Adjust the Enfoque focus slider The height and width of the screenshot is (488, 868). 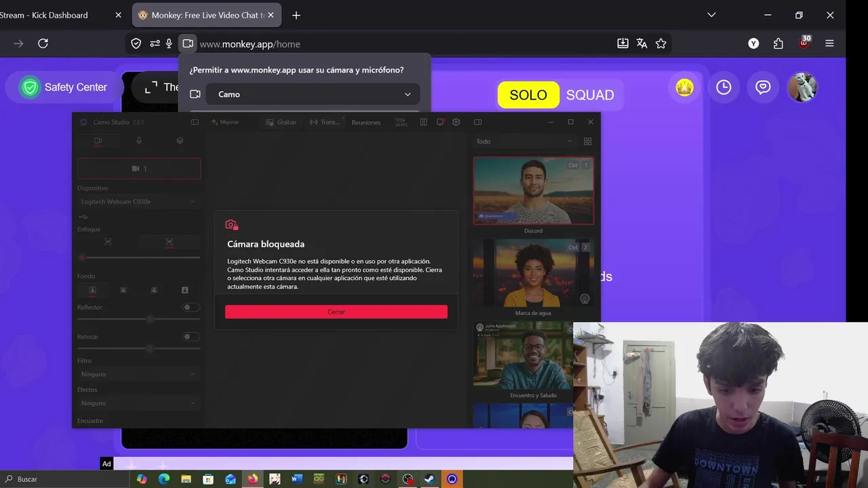[139, 258]
